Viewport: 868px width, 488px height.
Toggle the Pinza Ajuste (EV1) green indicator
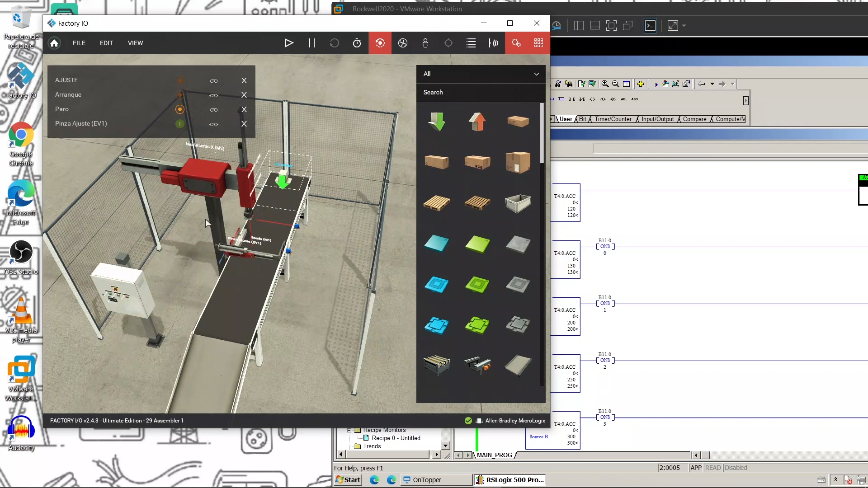[180, 124]
